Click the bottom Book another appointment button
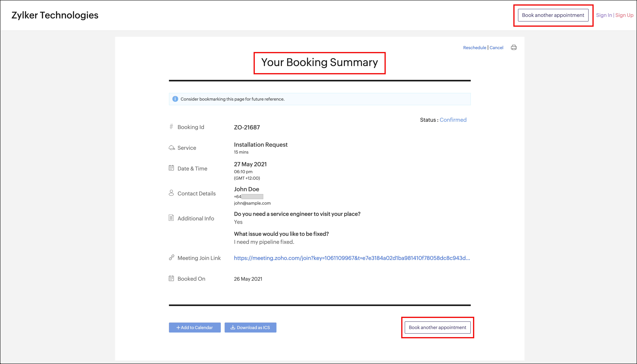637x364 pixels. 438,328
